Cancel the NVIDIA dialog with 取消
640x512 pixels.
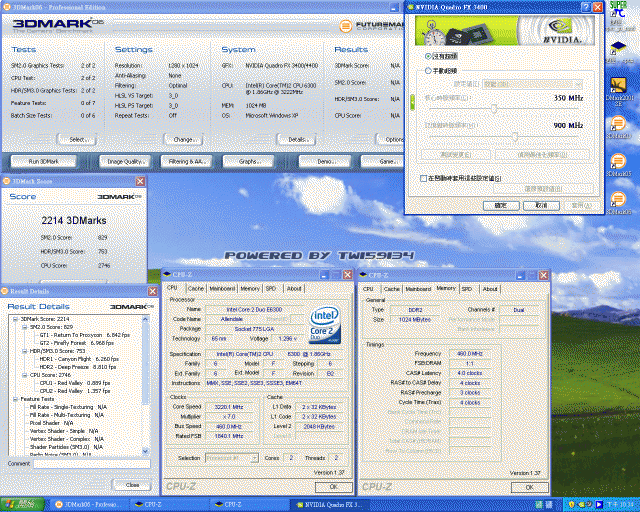(x=541, y=205)
